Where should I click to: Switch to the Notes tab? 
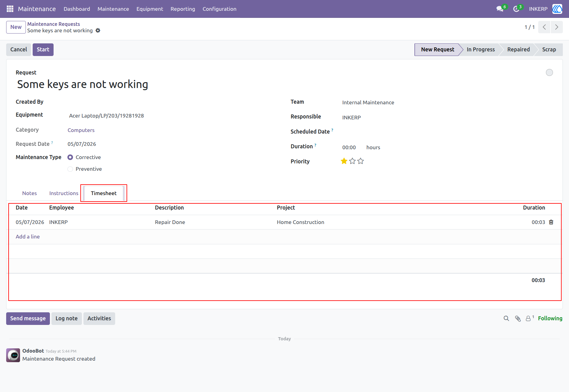30,193
